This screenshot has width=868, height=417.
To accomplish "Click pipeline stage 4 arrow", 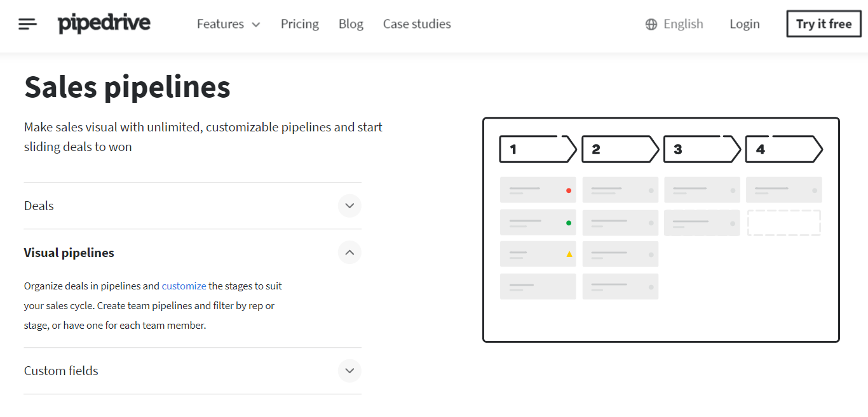I will (x=784, y=149).
